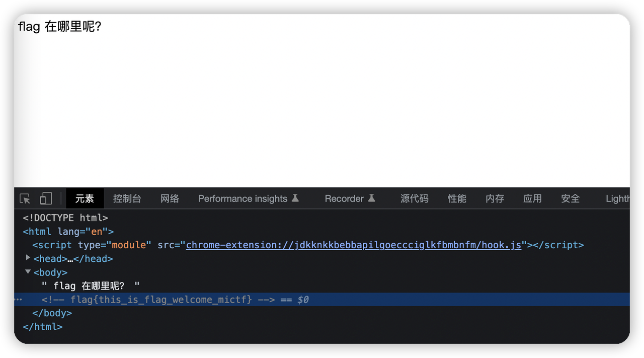
Task: Go to the 性能 tab
Action: point(457,199)
